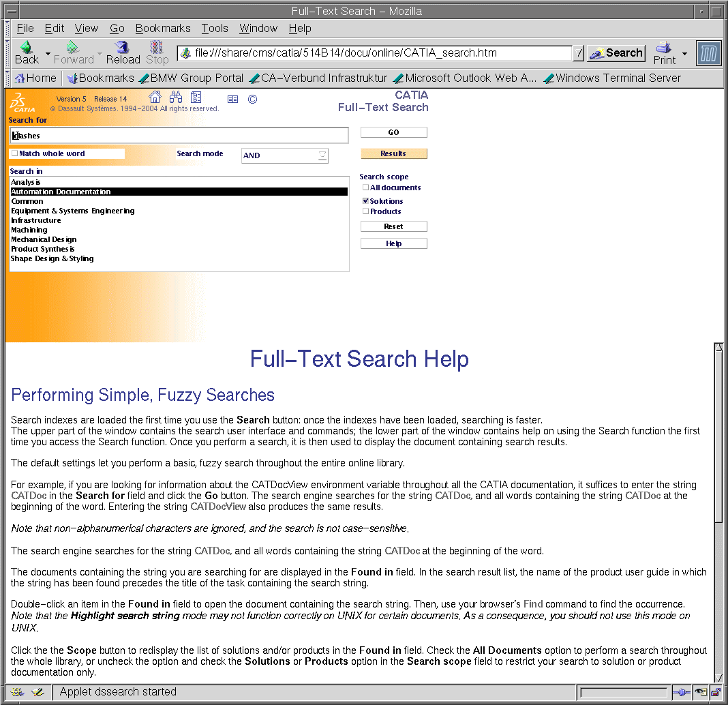Click the Home bookmark icon in personal toolbar
This screenshot has height=705, width=728.
[x=20, y=78]
